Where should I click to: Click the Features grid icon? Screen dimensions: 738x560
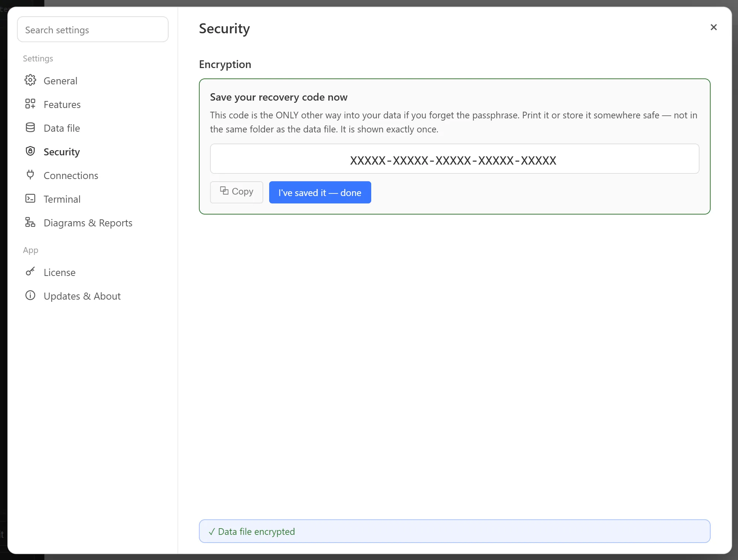coord(30,104)
